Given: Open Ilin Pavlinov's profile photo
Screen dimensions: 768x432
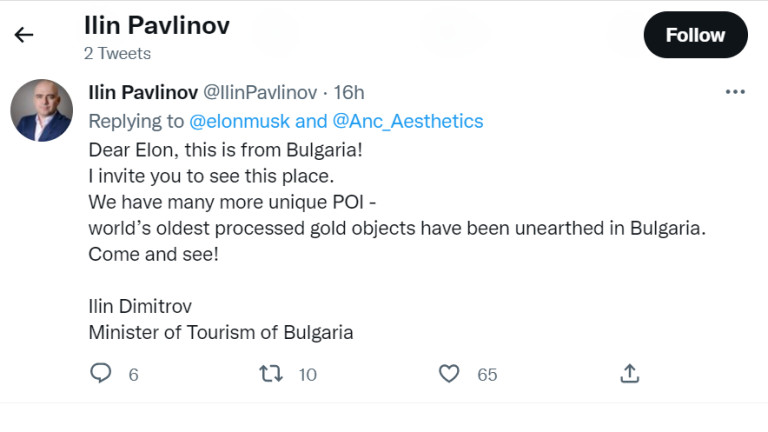Looking at the screenshot, I should click(41, 109).
